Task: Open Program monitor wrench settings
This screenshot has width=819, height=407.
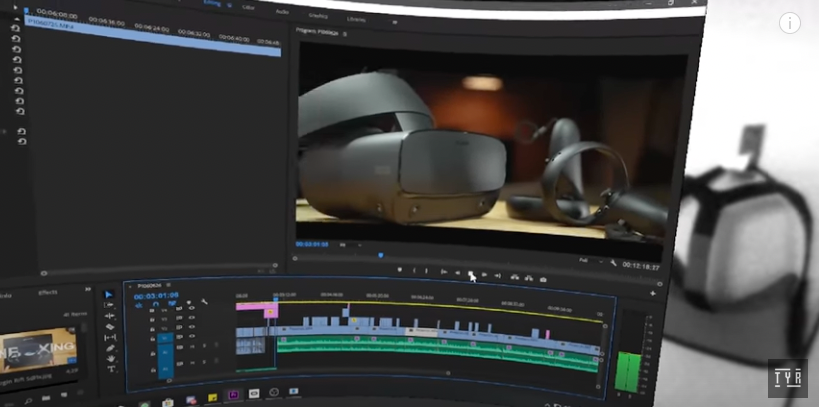Action: (613, 263)
